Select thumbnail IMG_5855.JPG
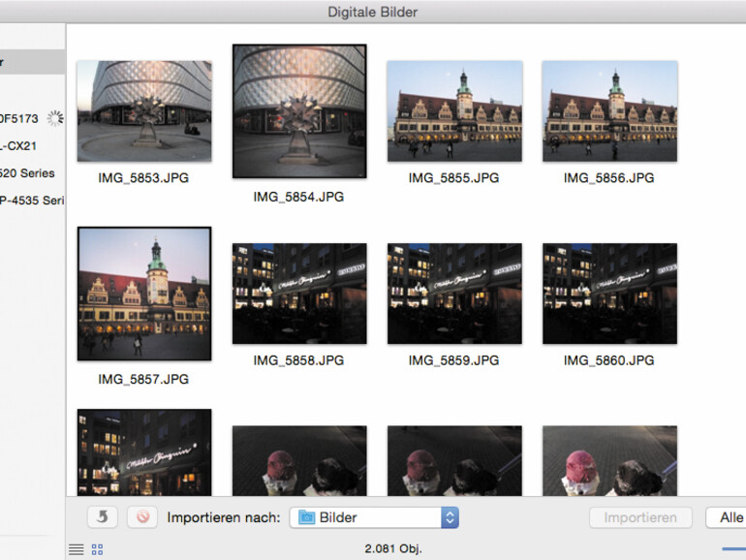The height and width of the screenshot is (560, 746). pos(454,110)
